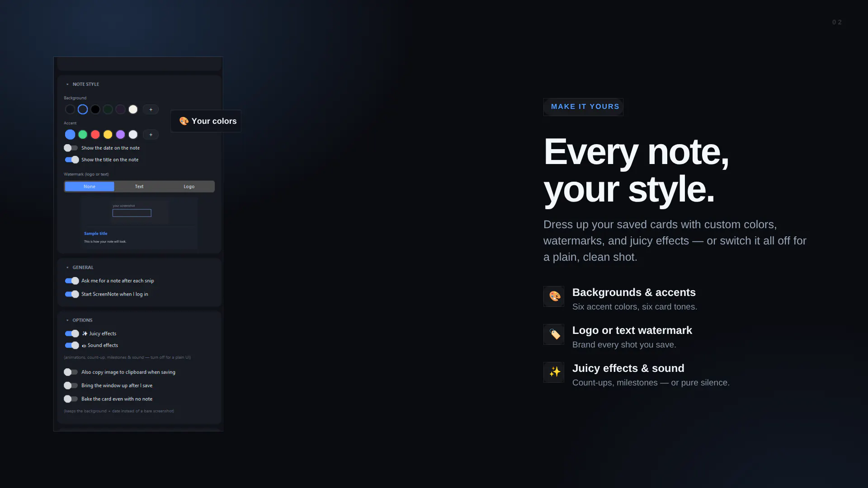
Task: Select the Text watermark option
Action: point(139,187)
